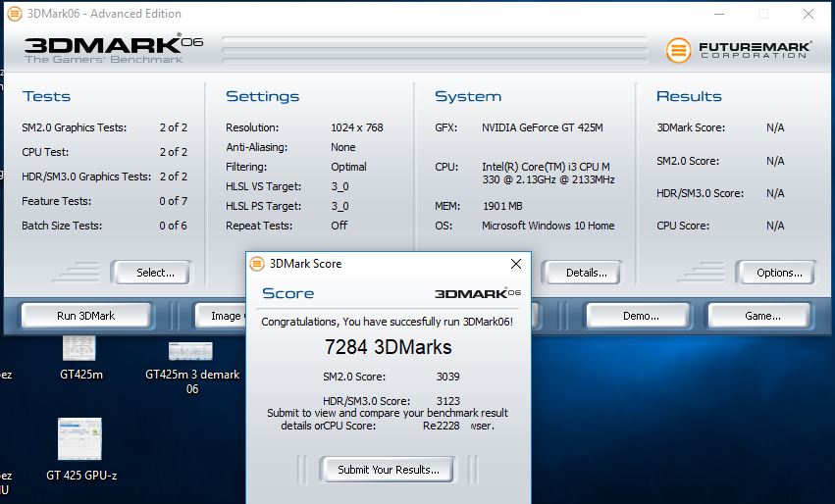Click the Resolution value 1024 x 768
The image size is (835, 504).
357,127
